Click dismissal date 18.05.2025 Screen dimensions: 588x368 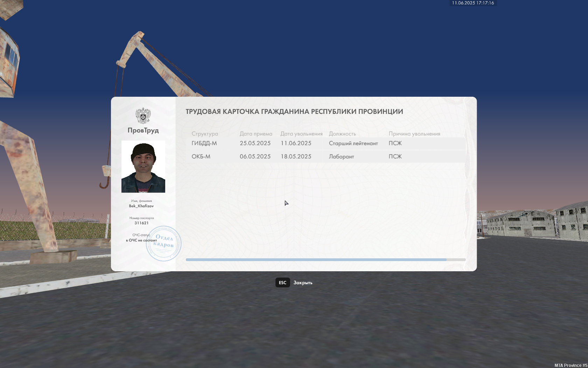pyautogui.click(x=296, y=157)
